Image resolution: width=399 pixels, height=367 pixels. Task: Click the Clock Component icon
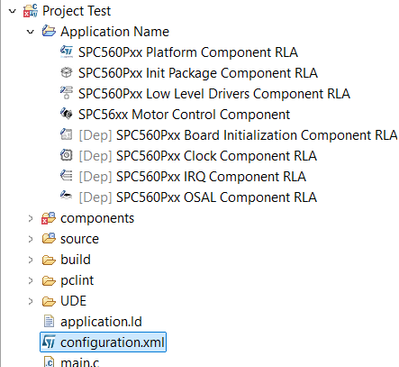coord(67,155)
